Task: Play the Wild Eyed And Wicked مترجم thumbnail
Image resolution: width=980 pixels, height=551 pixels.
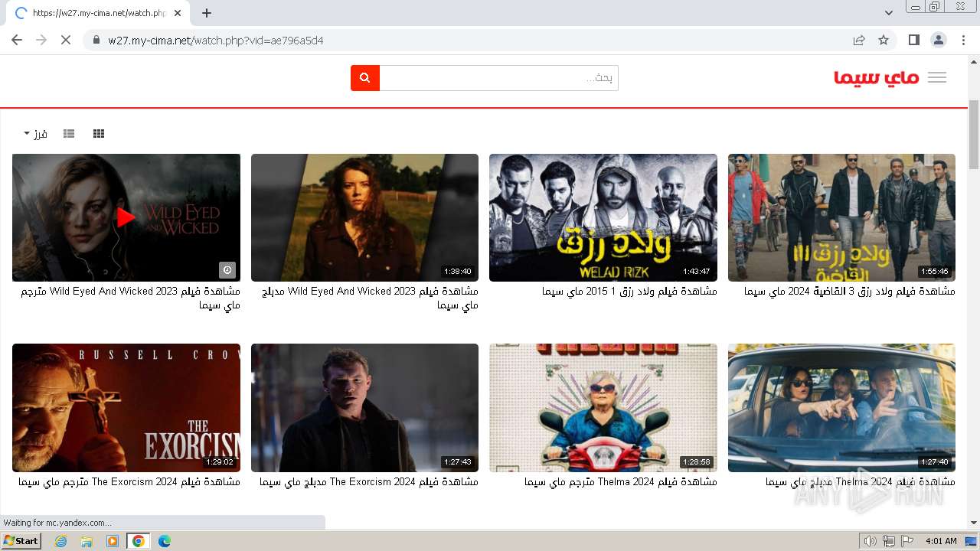Action: click(x=126, y=217)
